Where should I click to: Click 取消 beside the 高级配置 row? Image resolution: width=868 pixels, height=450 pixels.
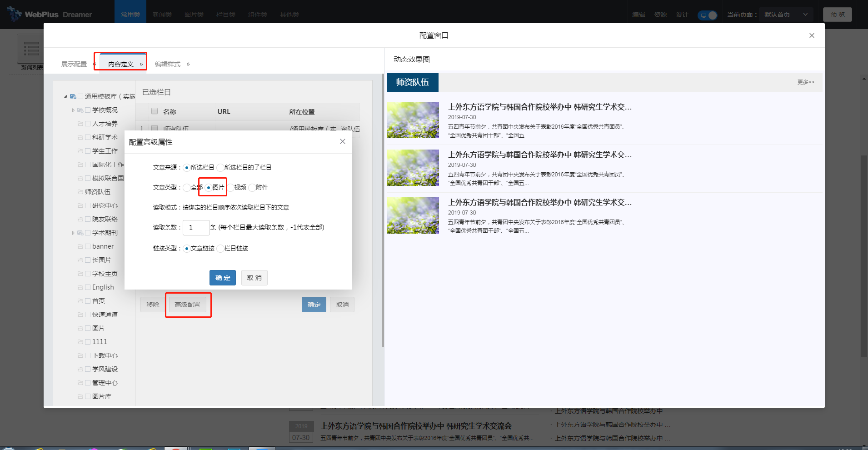pos(342,305)
